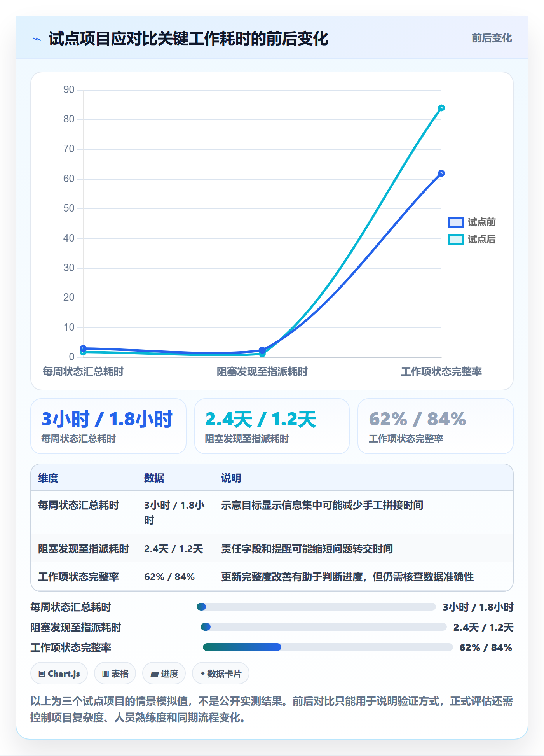Click the explanation 示意目标显示信息集中可能减少手工拼接时间
The width and height of the screenshot is (544, 756).
(322, 505)
